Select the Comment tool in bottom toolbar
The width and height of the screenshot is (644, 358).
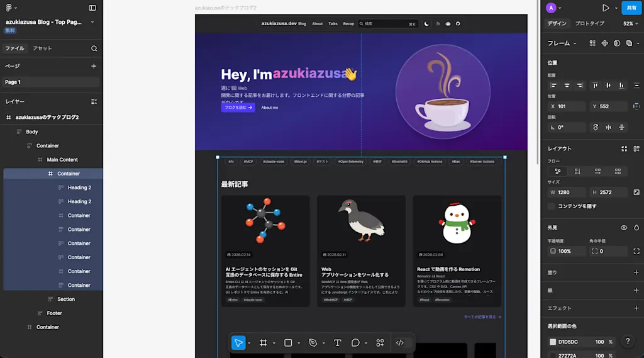click(x=355, y=343)
